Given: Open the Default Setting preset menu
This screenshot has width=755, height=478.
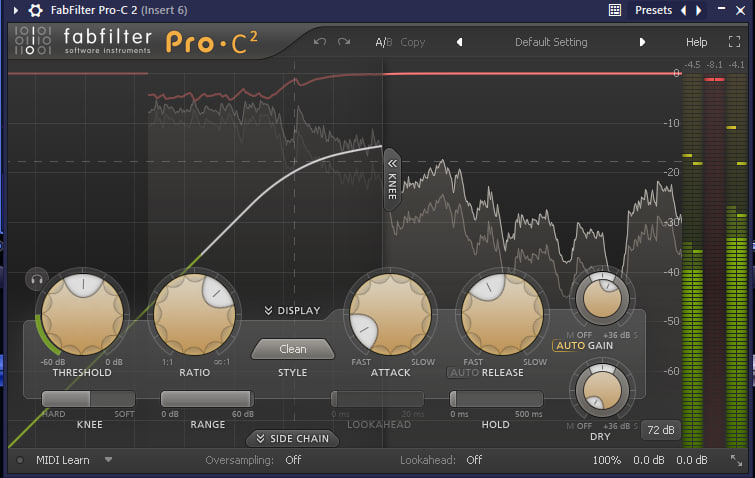Looking at the screenshot, I should click(x=551, y=42).
